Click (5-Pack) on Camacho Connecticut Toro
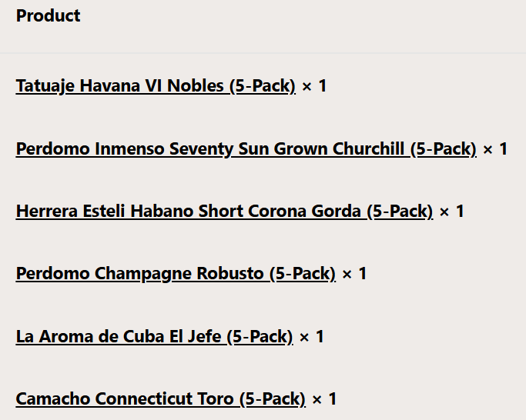Screen dimensions: 526x420 [273, 399]
